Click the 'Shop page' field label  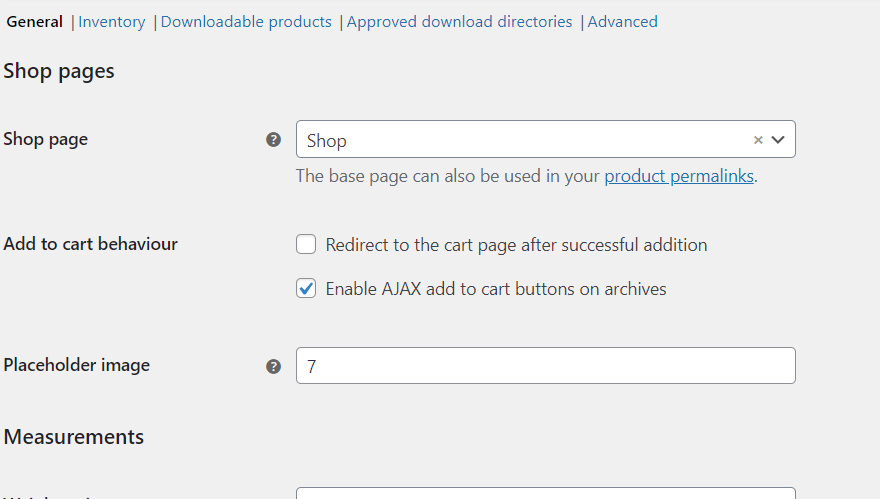46,139
